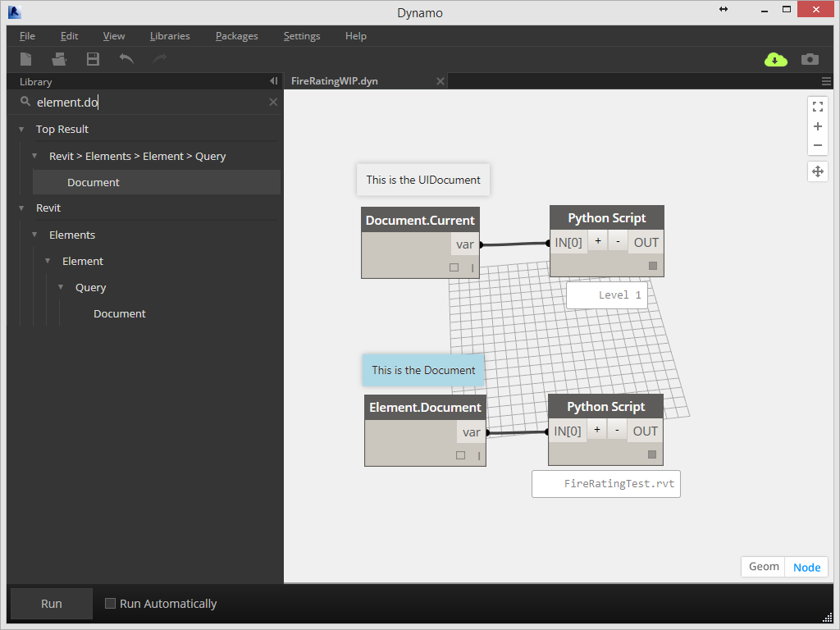Enable Run Automatically
840x630 pixels.
tap(110, 603)
